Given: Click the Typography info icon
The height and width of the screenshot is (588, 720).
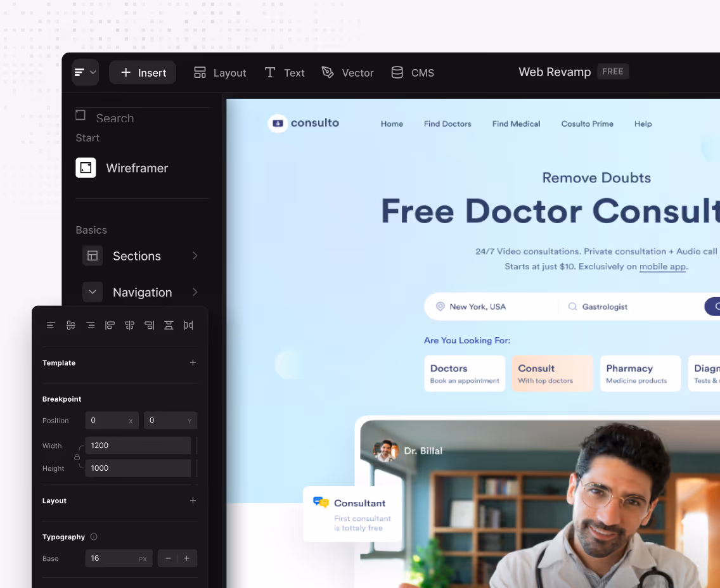Looking at the screenshot, I should [94, 537].
